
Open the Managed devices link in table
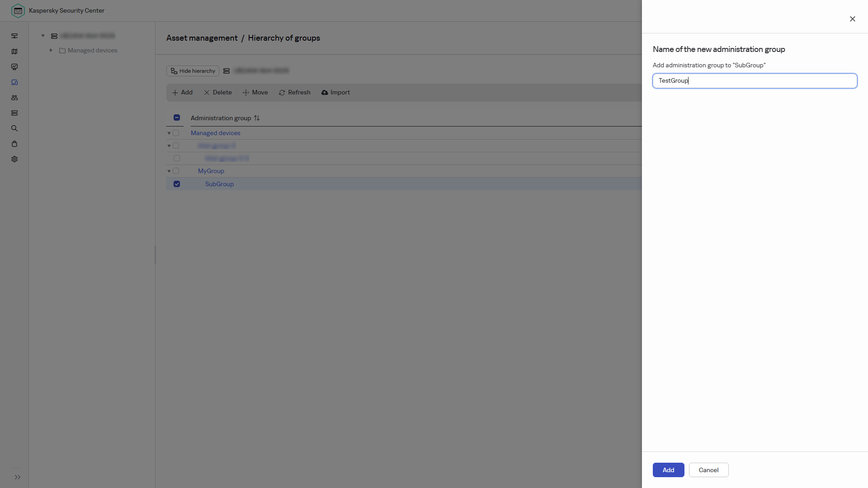(216, 133)
